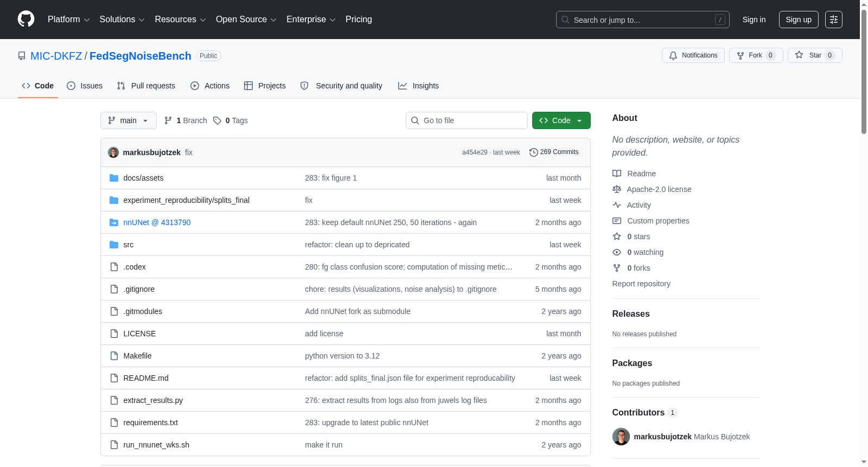Switch to the Projects tab
This screenshot has height=467, width=868.
click(x=265, y=86)
